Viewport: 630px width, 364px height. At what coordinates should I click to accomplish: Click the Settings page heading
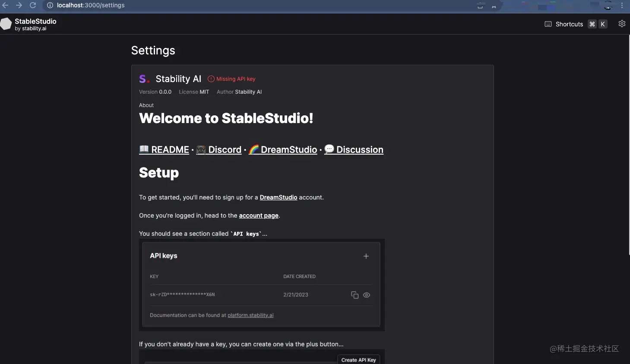(153, 51)
